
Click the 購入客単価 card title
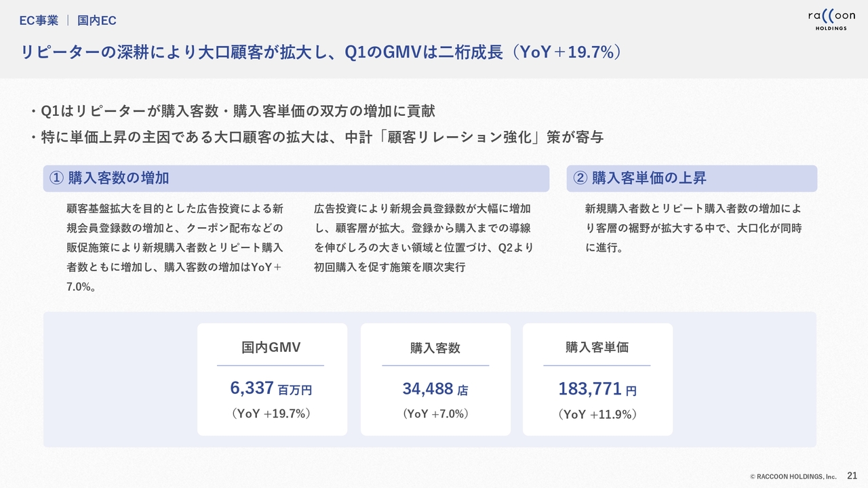597,347
